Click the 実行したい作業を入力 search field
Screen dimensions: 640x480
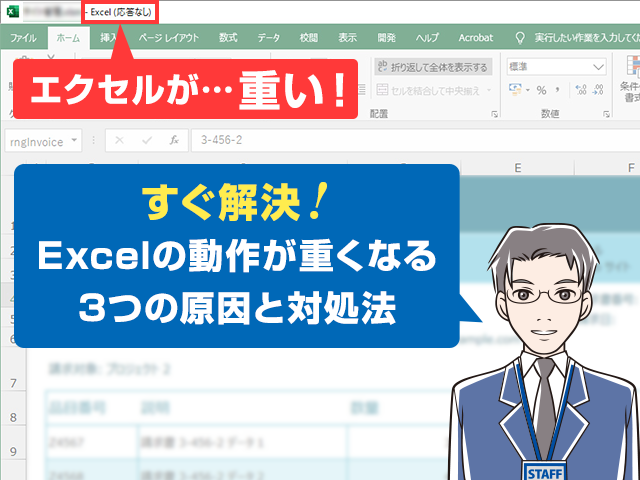click(587, 38)
